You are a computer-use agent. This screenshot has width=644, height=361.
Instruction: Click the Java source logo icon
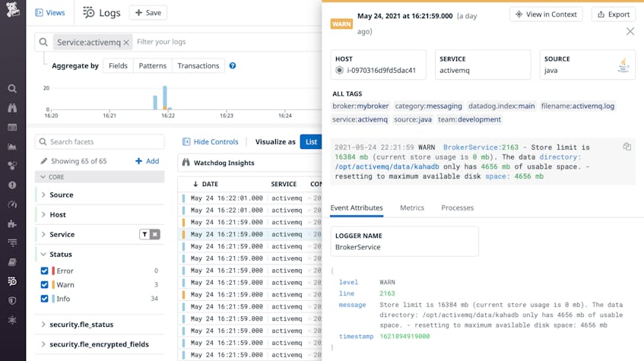[x=623, y=65]
